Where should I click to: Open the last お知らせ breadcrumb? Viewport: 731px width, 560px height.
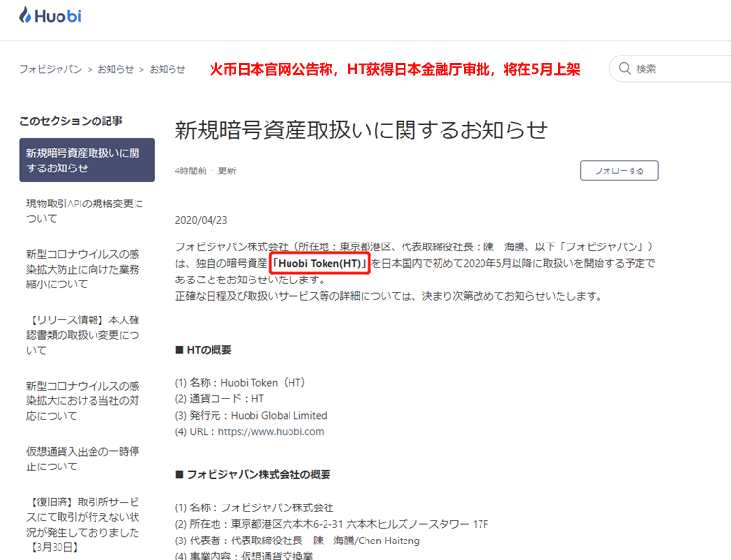point(168,69)
